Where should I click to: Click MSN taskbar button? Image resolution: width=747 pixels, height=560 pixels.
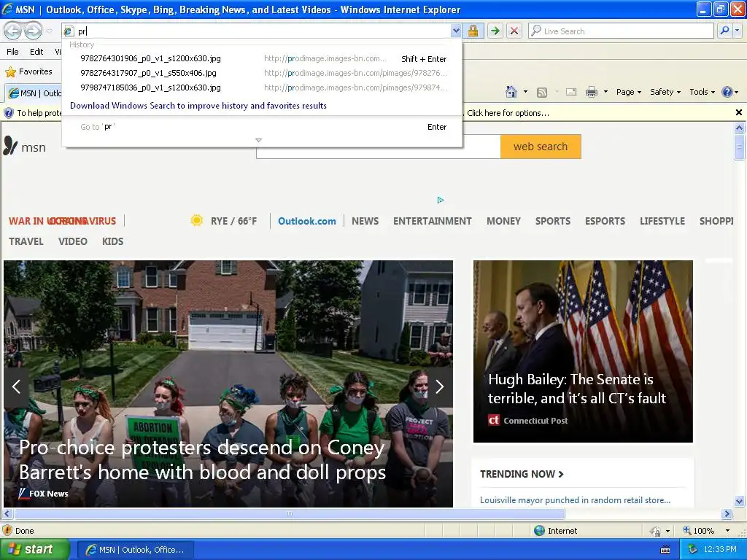tap(135, 550)
